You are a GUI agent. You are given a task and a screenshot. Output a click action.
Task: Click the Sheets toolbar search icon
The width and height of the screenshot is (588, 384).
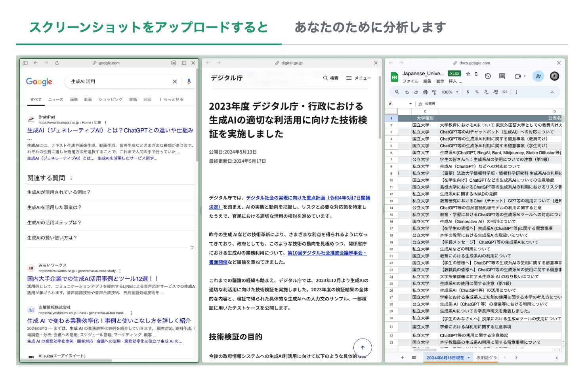(397, 92)
